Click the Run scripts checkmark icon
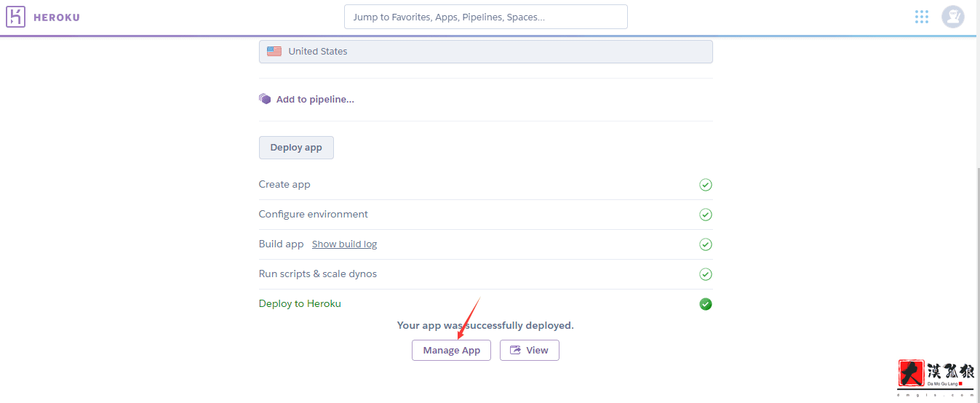Screen dimensions: 980x403 click(705, 274)
